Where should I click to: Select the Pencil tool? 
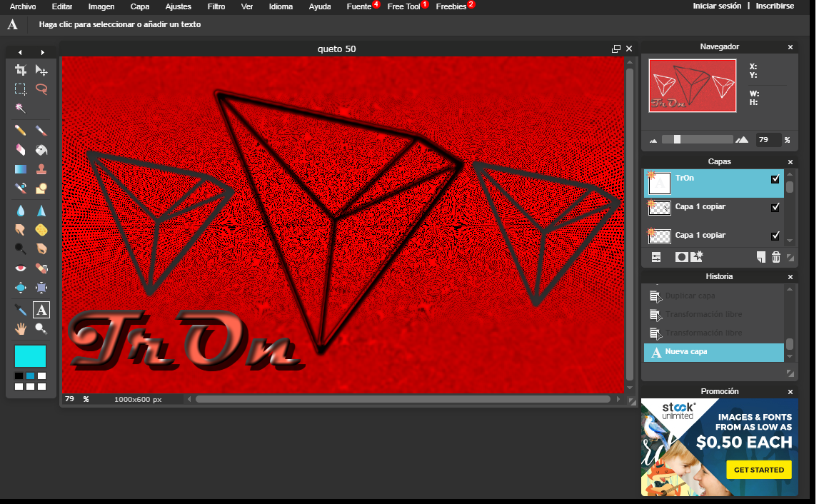[x=21, y=131]
